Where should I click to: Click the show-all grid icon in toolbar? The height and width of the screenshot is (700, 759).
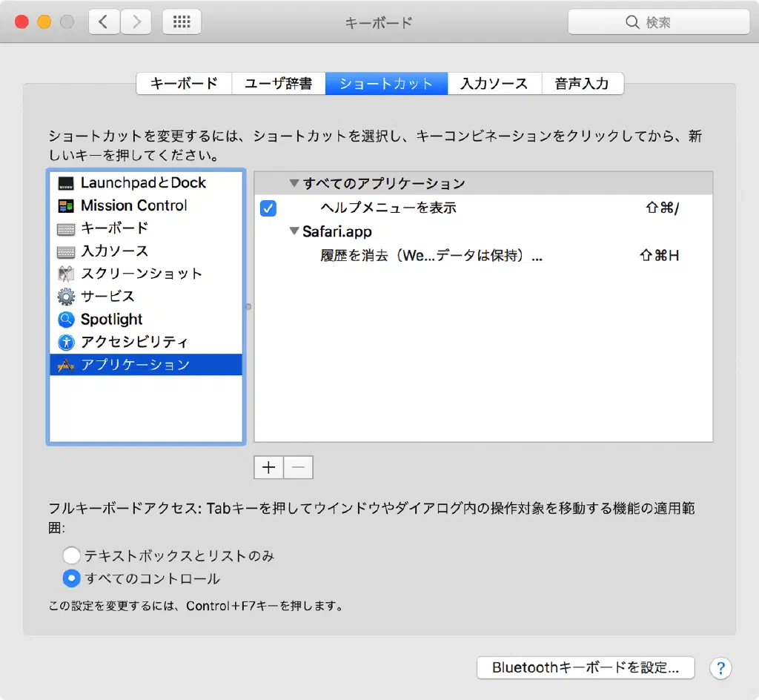tap(182, 22)
